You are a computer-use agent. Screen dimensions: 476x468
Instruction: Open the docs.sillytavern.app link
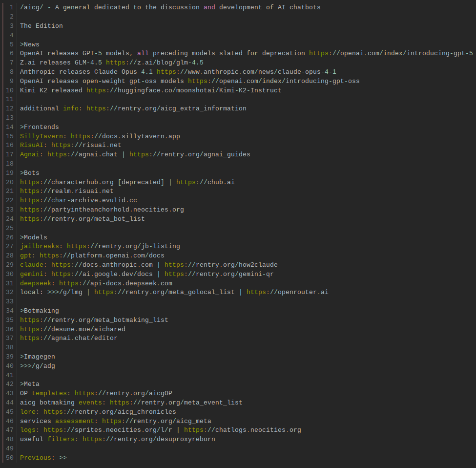point(125,136)
